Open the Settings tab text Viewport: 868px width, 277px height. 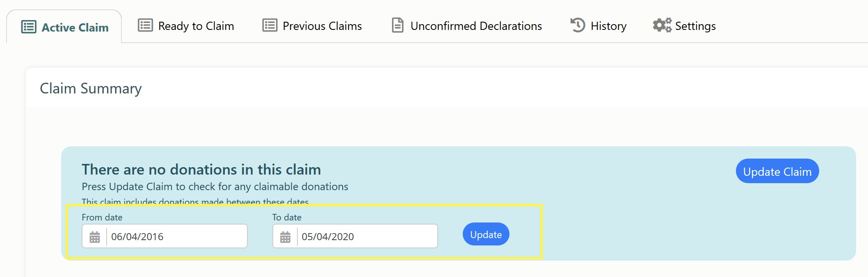pyautogui.click(x=695, y=26)
